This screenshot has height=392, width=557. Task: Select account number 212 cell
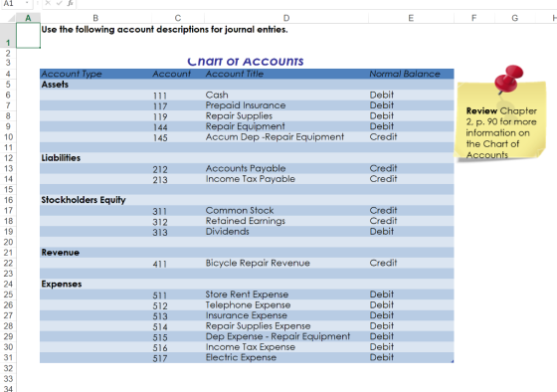[178, 169]
